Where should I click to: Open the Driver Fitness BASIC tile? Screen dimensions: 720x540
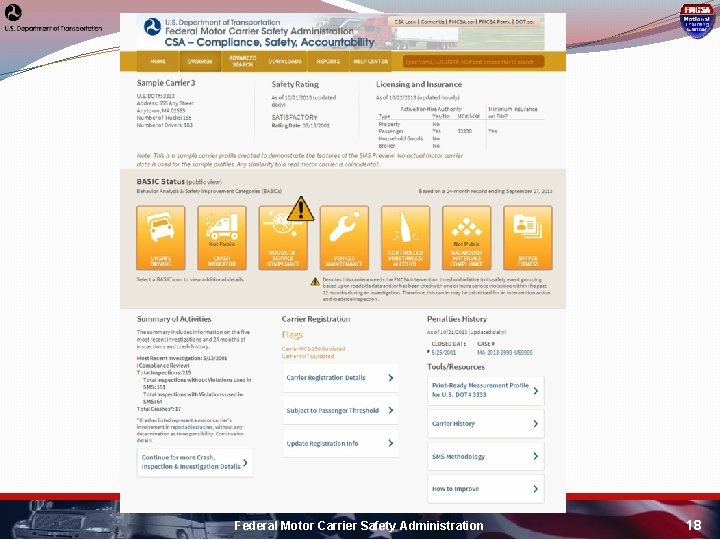click(528, 237)
